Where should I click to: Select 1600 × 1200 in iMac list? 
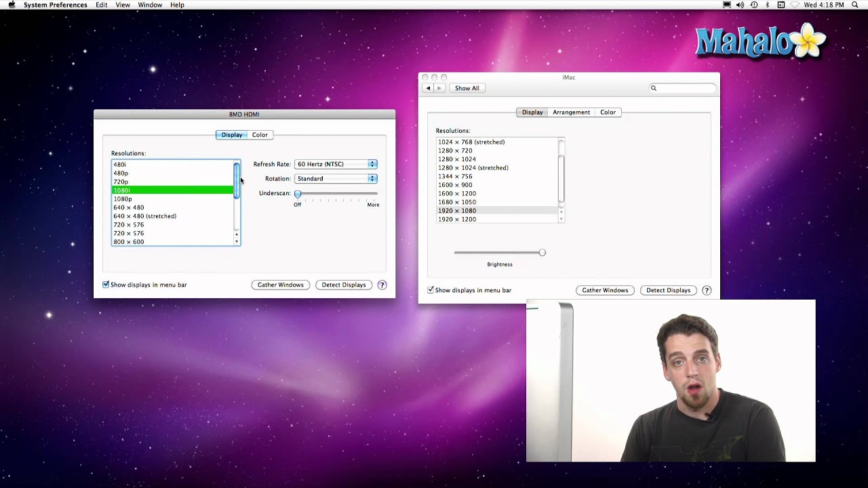click(497, 194)
